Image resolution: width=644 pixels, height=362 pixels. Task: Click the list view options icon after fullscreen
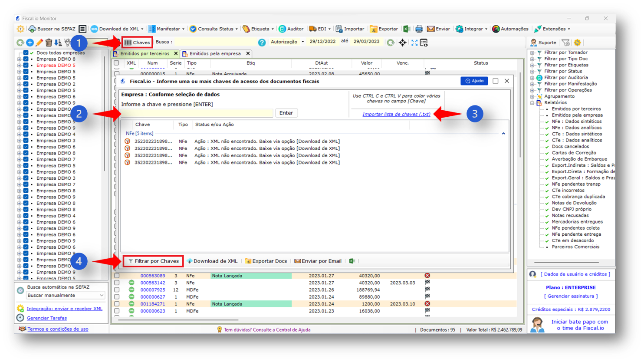coord(424,43)
